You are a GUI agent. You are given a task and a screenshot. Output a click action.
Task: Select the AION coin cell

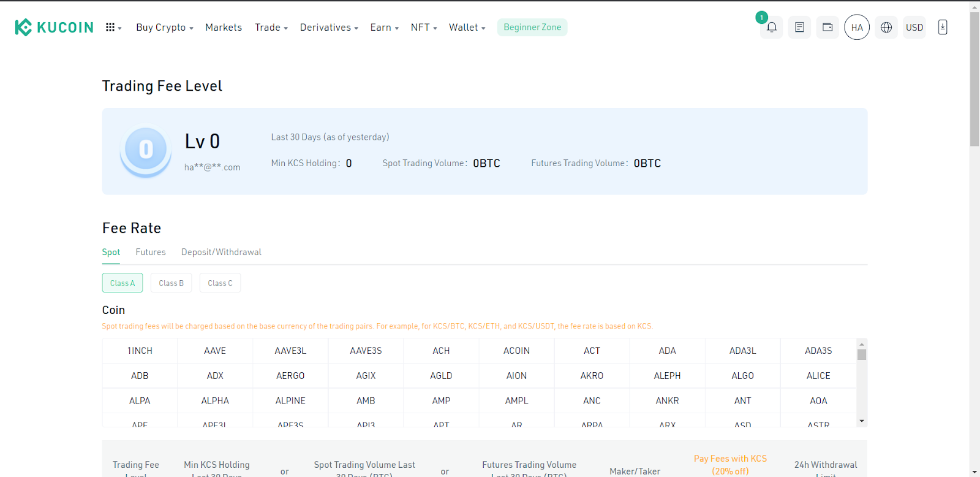516,376
